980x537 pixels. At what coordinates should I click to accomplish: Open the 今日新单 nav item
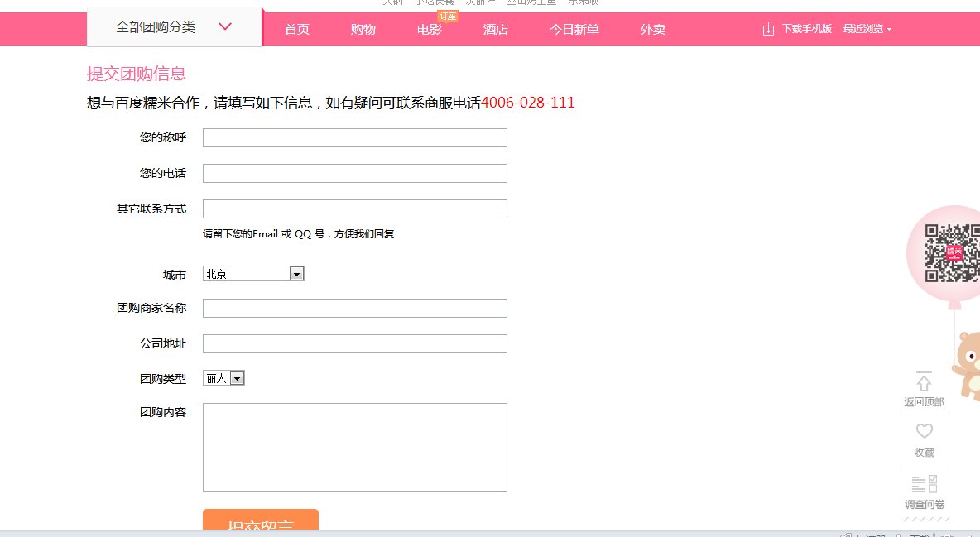pos(574,30)
